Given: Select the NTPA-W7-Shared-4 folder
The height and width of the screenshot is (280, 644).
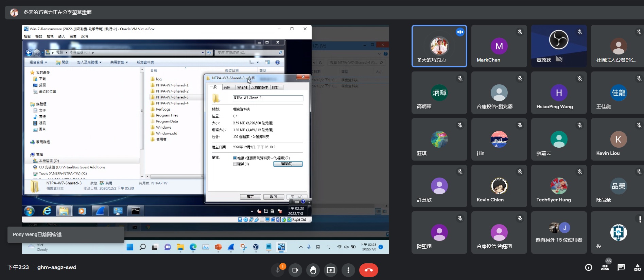Looking at the screenshot, I should pos(172,103).
